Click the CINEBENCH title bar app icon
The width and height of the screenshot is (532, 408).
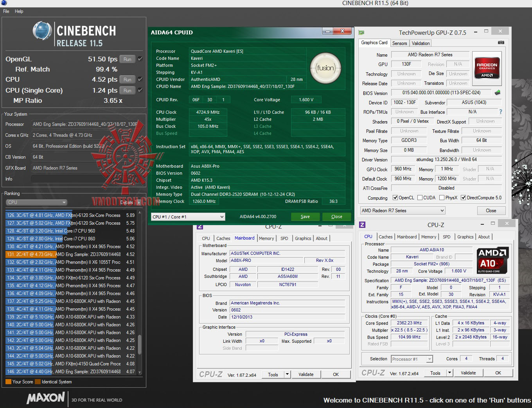coord(4,3)
